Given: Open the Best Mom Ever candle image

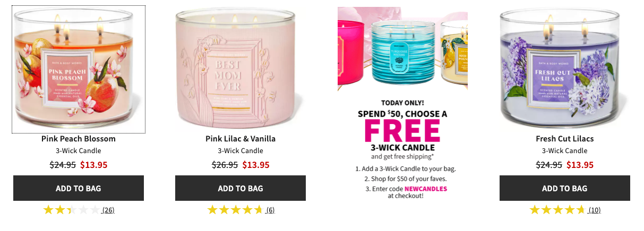Looking at the screenshot, I should 241,69.
